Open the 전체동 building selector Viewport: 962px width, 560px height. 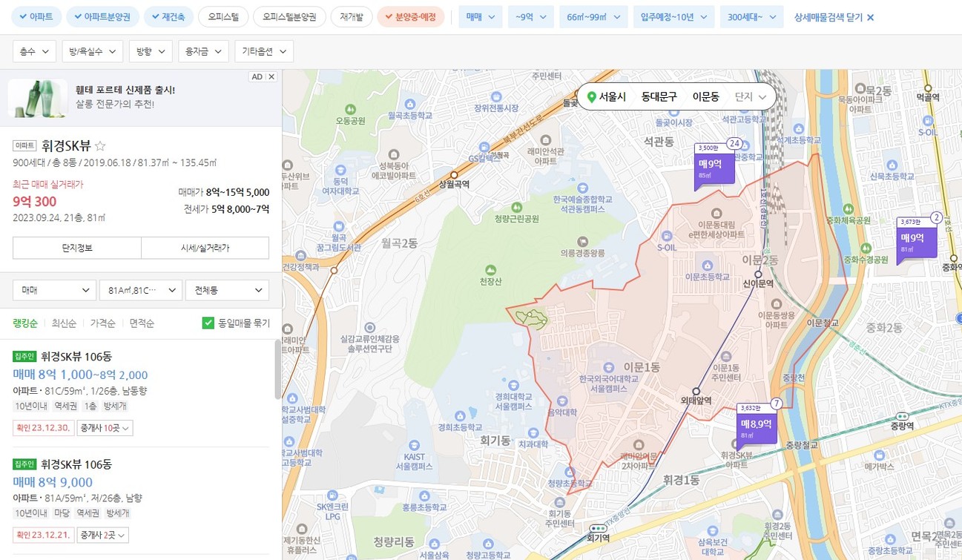click(x=227, y=290)
